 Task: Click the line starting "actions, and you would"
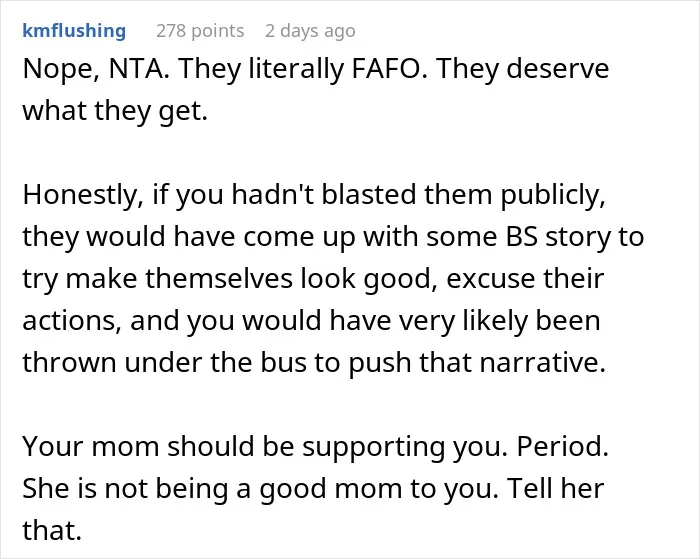click(311, 321)
